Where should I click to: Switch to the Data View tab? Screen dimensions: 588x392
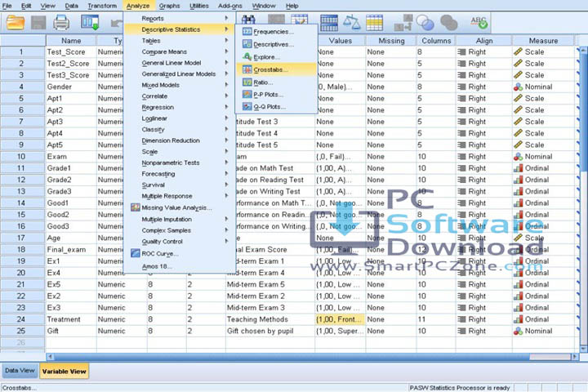tap(20, 371)
